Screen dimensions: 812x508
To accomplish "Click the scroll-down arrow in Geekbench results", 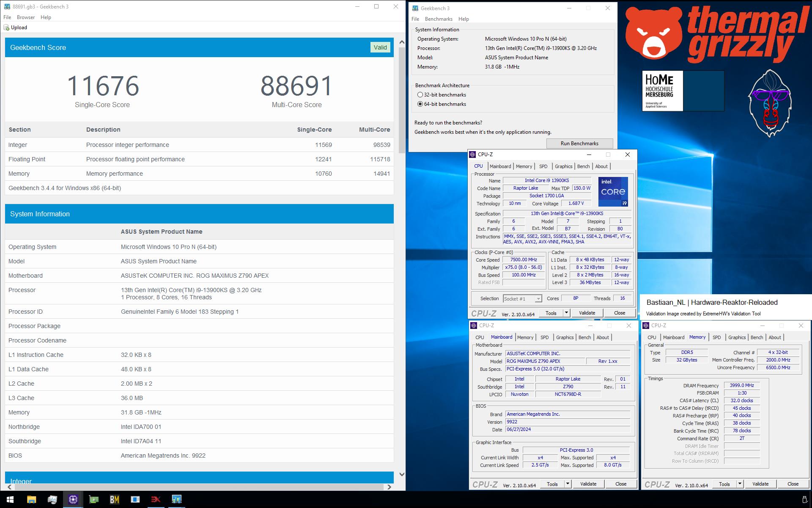I will (402, 475).
